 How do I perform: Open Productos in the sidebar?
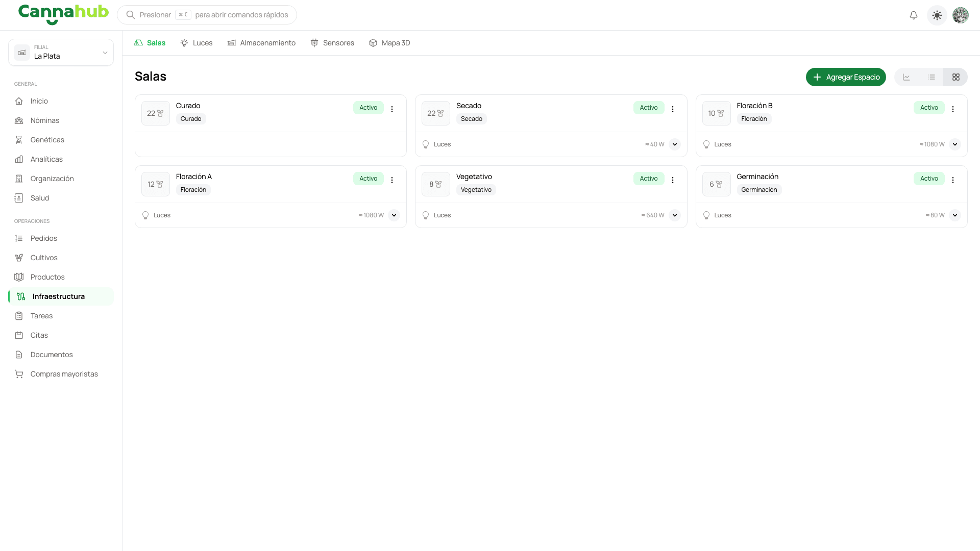[x=61, y=277]
